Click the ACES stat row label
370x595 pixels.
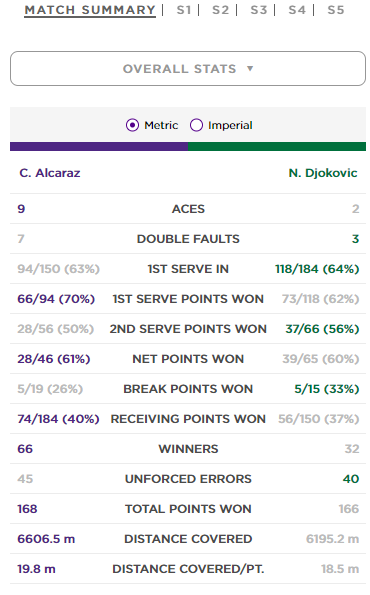click(188, 209)
